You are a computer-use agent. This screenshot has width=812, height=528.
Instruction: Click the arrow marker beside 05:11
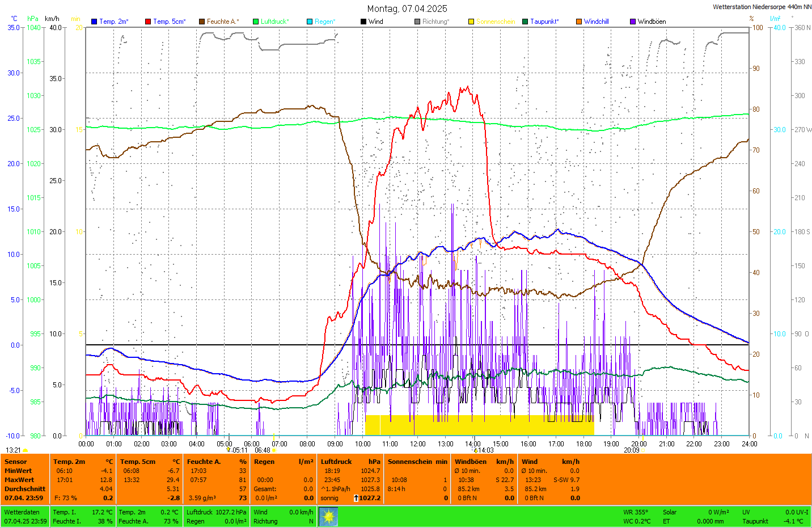coord(229,450)
